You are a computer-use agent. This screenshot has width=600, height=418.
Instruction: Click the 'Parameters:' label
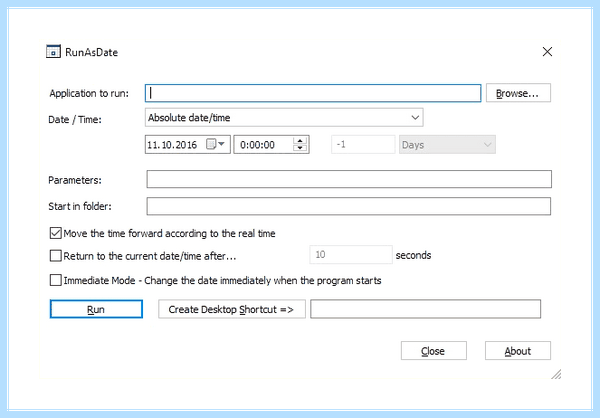[x=75, y=180]
